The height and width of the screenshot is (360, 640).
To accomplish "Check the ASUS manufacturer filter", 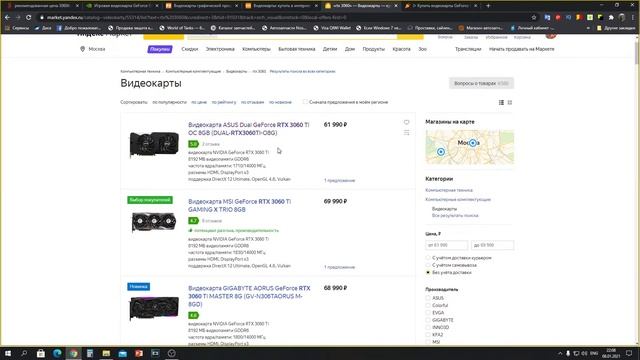I will (x=428, y=298).
